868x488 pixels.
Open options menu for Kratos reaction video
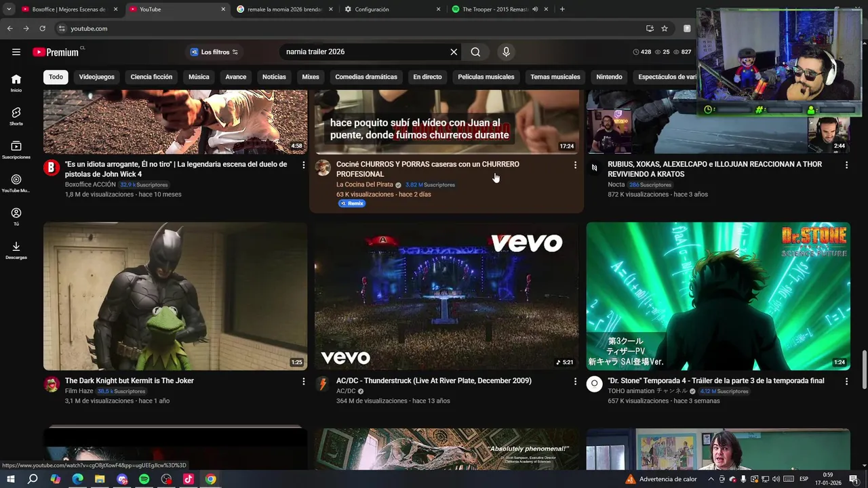click(846, 165)
